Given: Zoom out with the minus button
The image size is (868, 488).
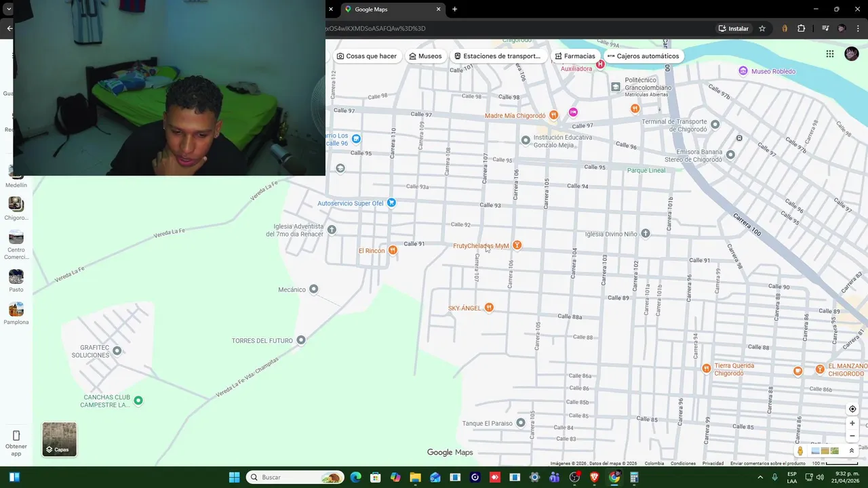Looking at the screenshot, I should [x=852, y=436].
